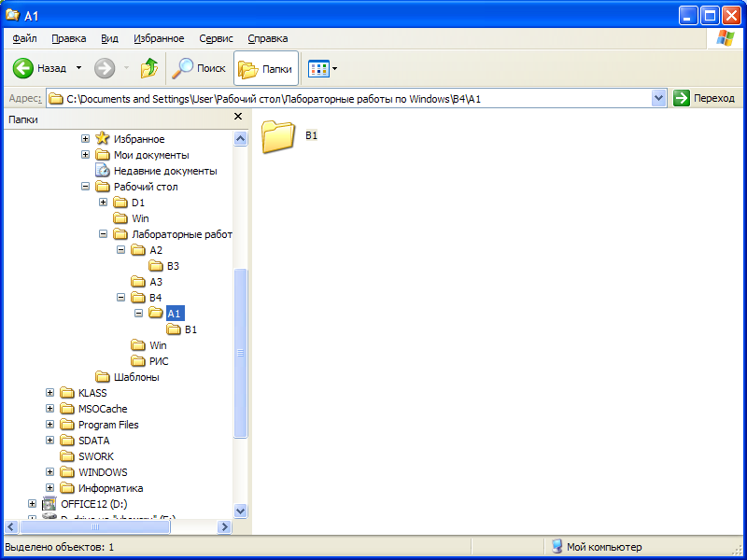Expand the Program Files node

49,425
